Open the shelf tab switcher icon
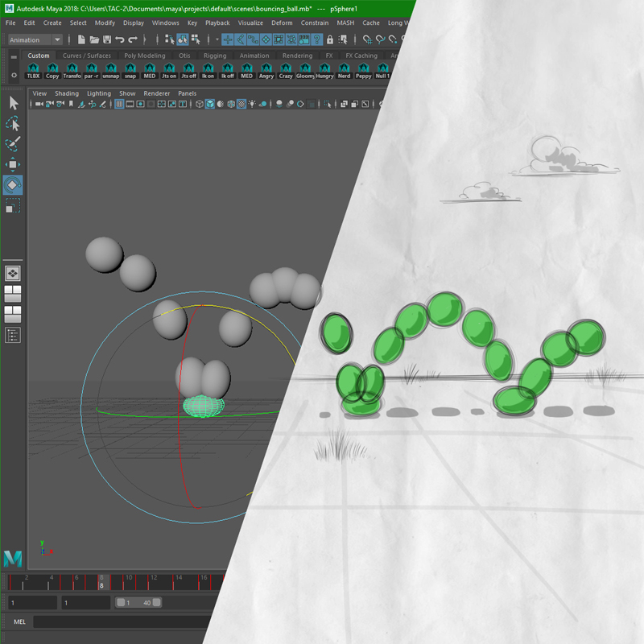644x644 pixels. click(14, 57)
